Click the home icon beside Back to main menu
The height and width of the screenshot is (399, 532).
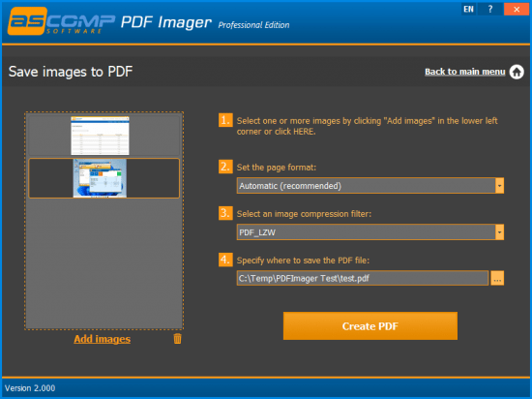click(517, 72)
